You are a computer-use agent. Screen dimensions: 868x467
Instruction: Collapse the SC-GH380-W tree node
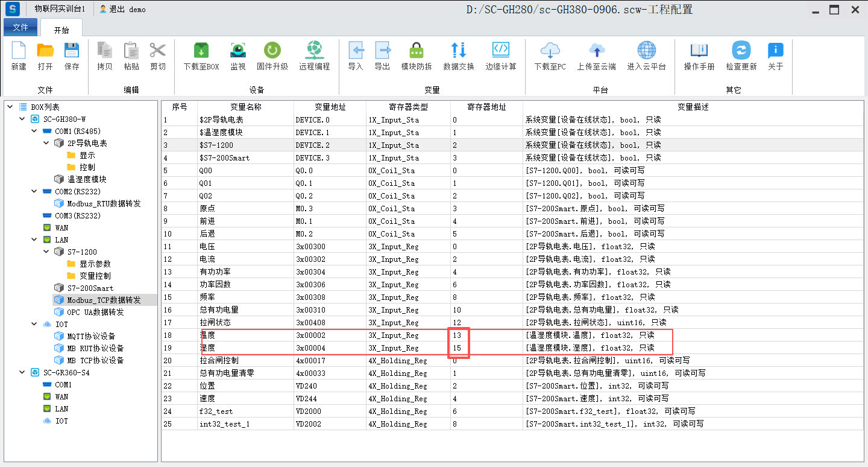22,119
